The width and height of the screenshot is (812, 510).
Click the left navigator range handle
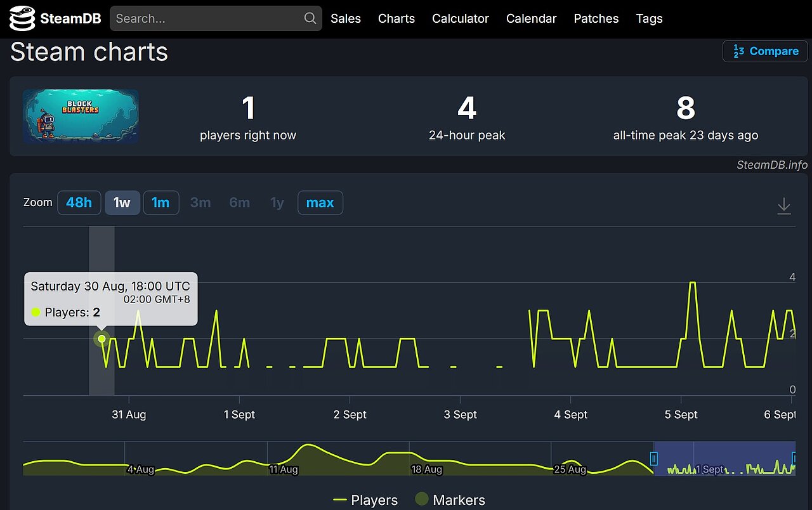654,459
